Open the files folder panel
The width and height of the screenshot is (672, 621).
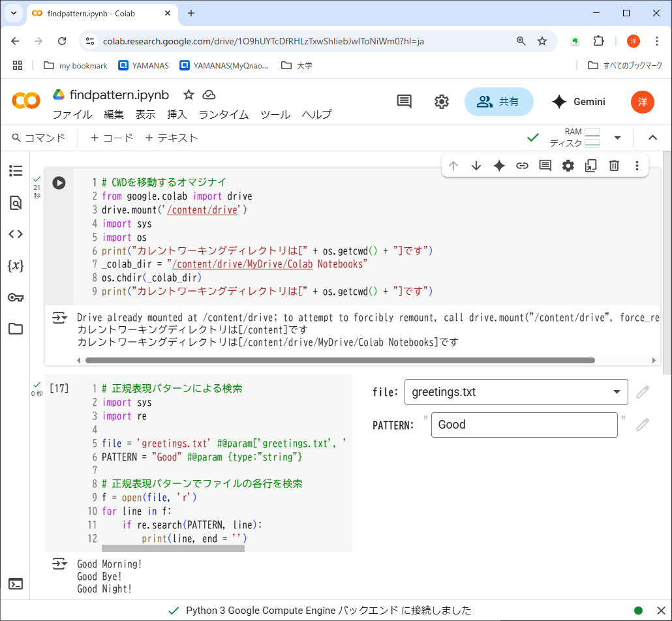(x=16, y=329)
